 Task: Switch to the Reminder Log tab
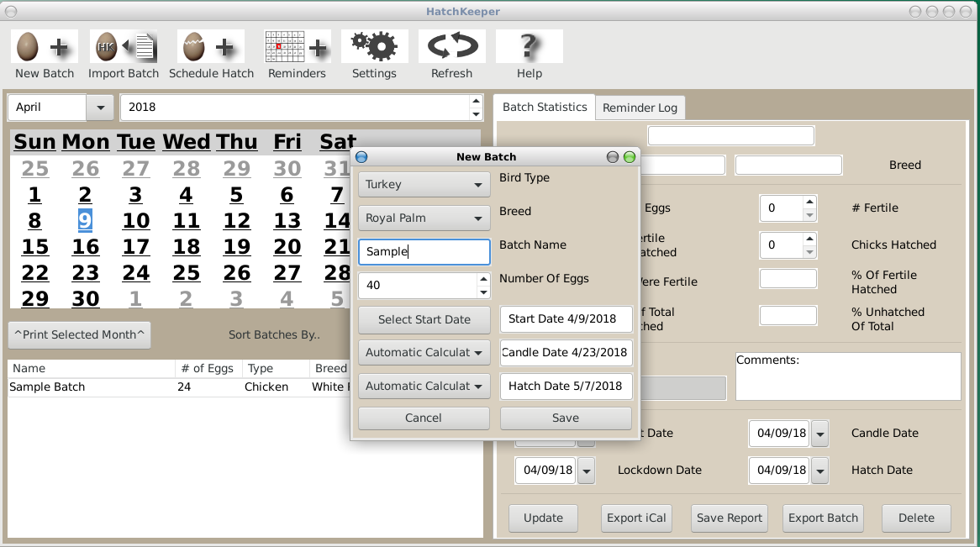point(640,107)
